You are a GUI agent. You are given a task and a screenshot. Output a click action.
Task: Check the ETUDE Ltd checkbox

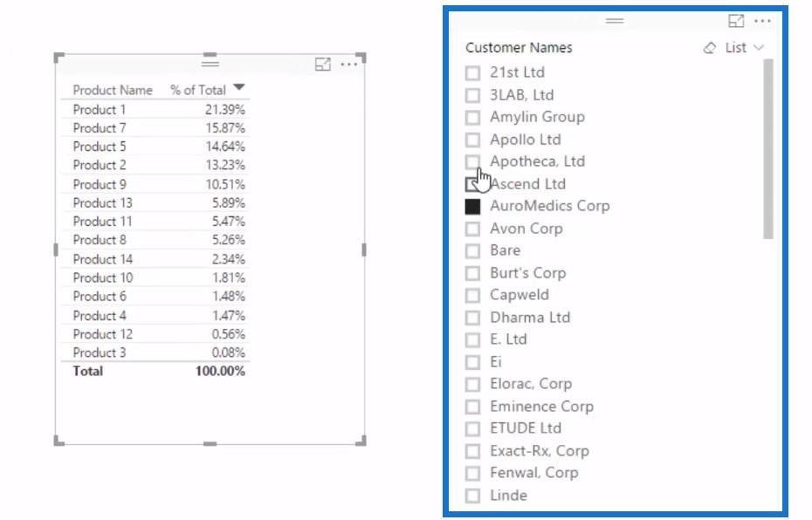(472, 429)
